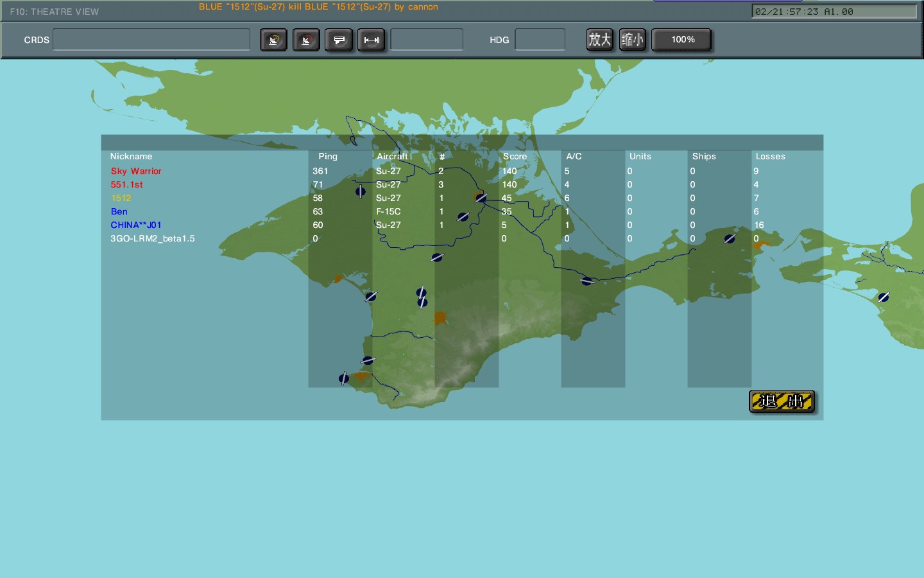Select the ruler distance measurement tool

tap(371, 39)
